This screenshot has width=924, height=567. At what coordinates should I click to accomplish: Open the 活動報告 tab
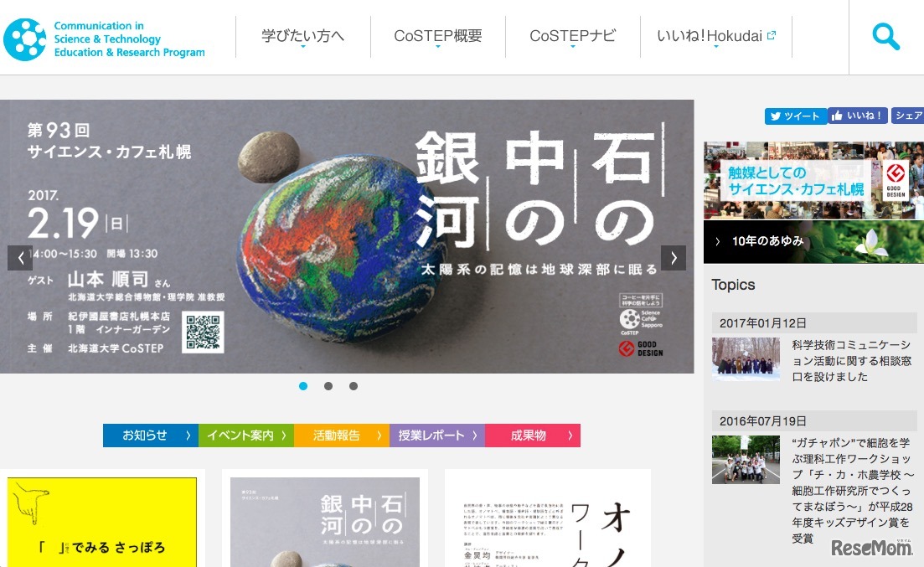[342, 436]
